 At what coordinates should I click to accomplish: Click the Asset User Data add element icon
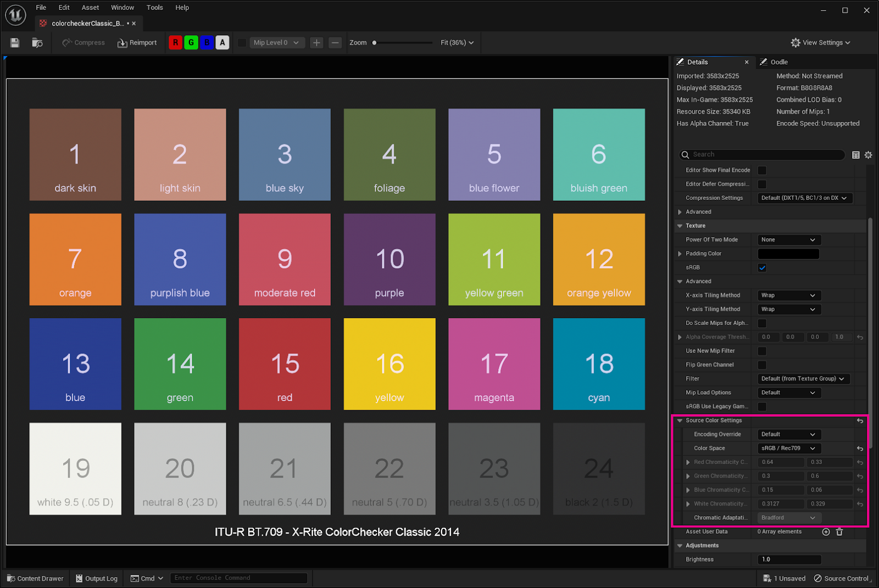pyautogui.click(x=826, y=531)
